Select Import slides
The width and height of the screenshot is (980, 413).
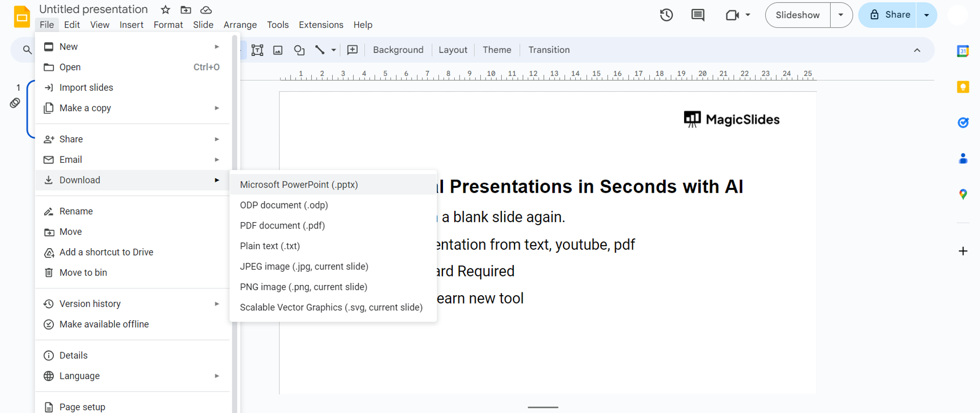[132, 88]
